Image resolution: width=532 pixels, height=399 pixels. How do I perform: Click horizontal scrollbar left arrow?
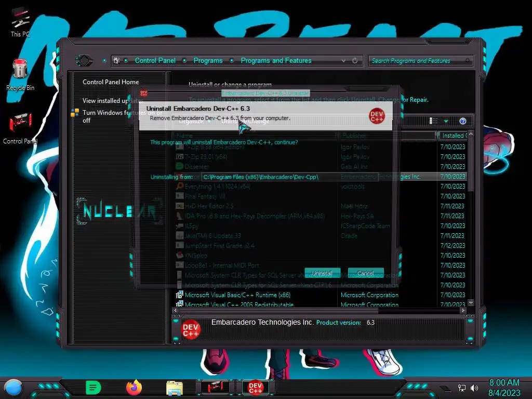(175, 310)
